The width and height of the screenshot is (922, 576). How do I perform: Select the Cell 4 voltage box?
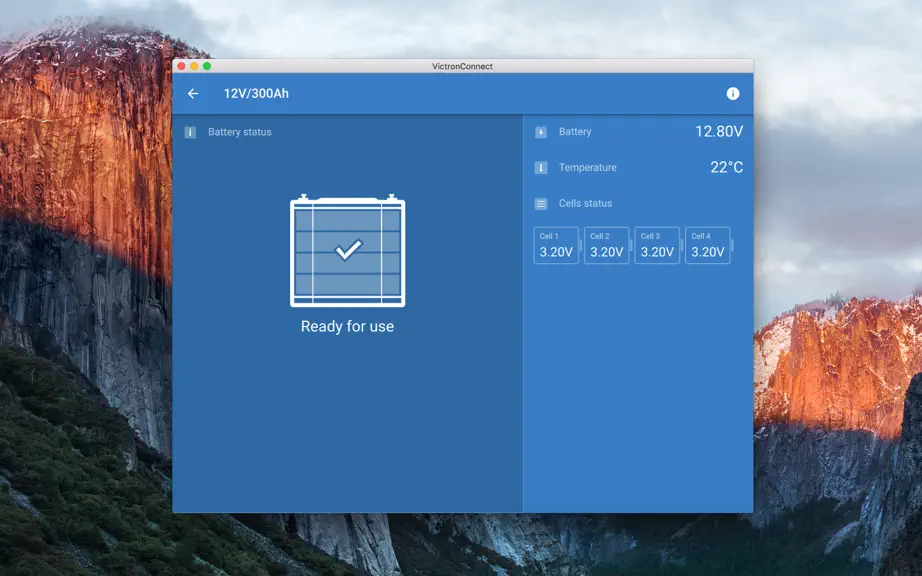[x=708, y=245]
